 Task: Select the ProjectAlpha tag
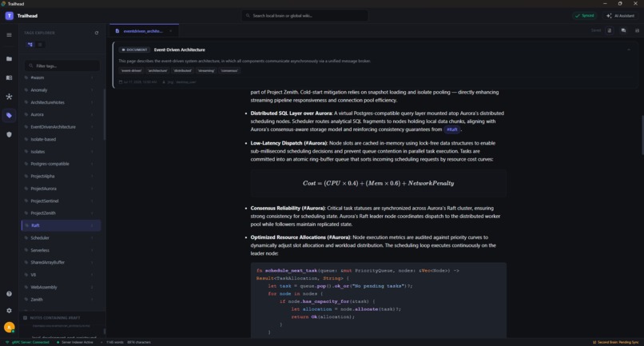[x=61, y=177]
